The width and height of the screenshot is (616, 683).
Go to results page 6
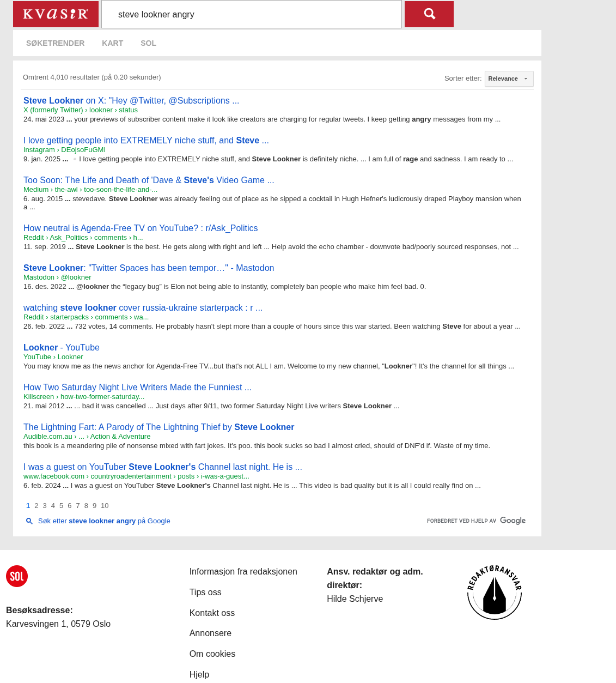[70, 506]
